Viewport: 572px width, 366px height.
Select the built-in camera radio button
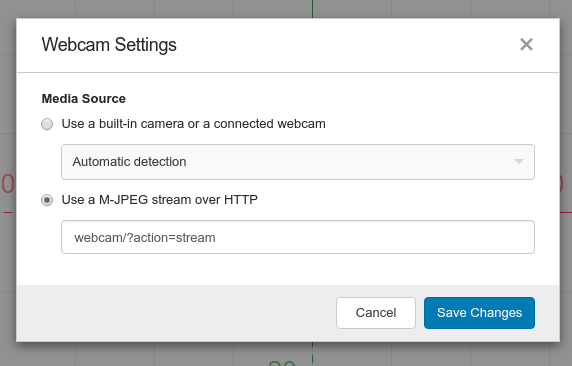47,124
